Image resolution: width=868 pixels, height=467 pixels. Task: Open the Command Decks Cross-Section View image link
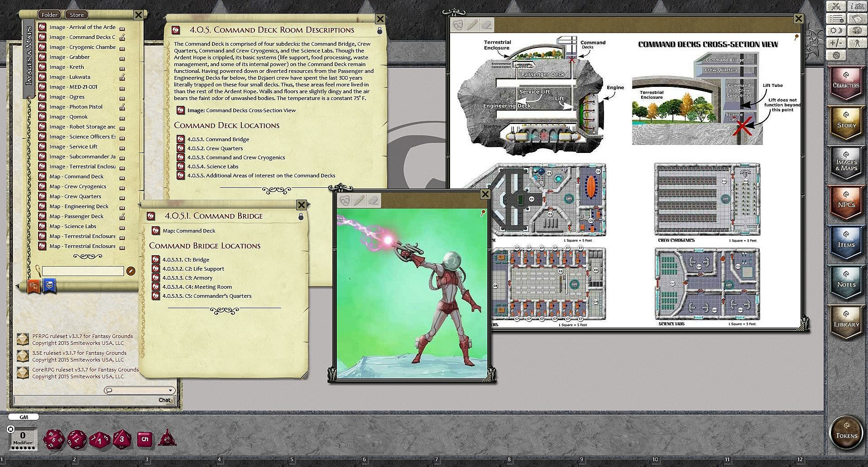pos(241,110)
